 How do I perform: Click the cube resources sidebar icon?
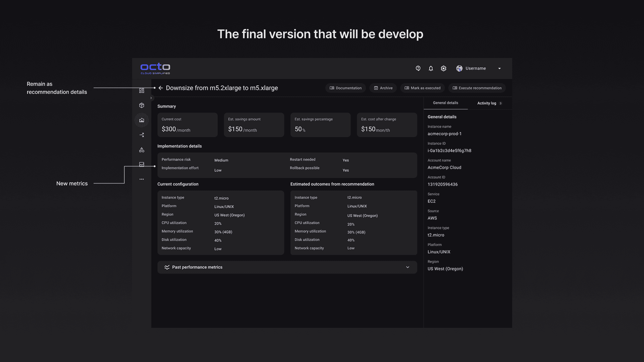(142, 106)
